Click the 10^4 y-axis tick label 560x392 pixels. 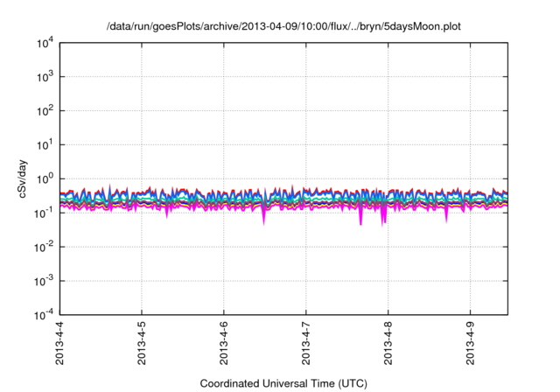tap(45, 43)
